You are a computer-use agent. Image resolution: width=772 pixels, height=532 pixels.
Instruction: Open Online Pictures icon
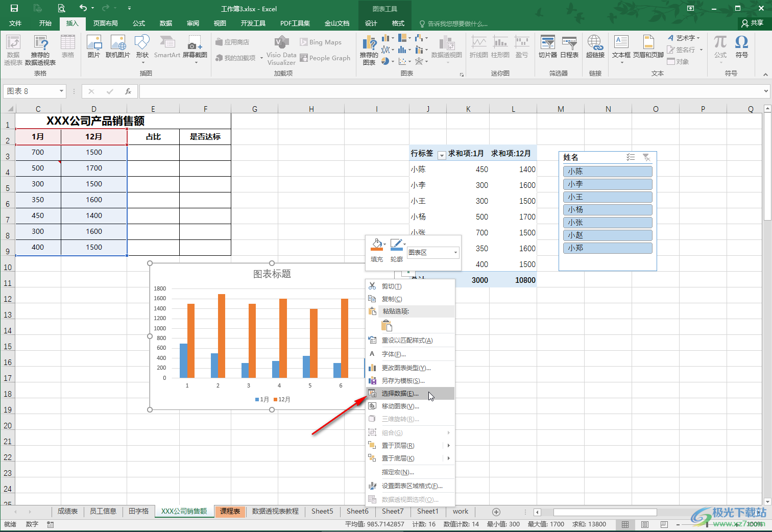point(118,47)
